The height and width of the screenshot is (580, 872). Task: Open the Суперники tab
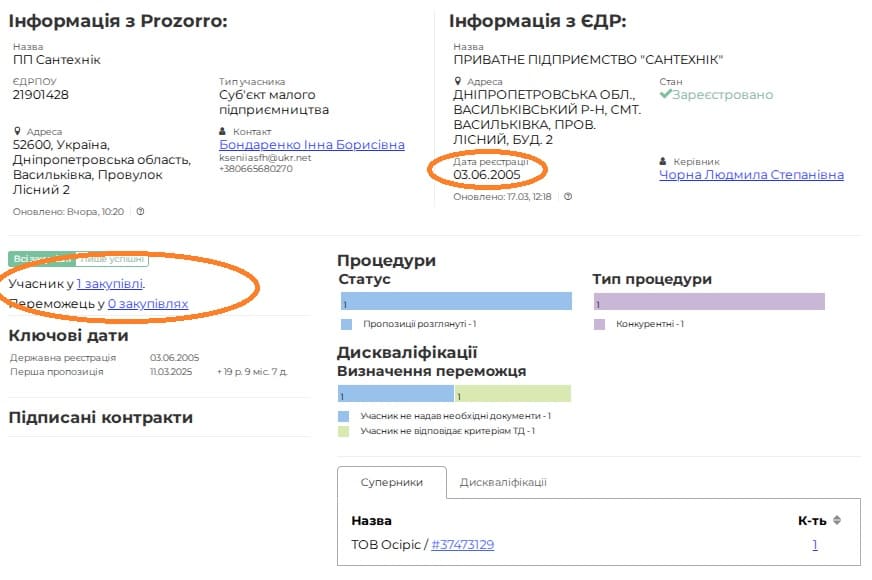pos(391,482)
